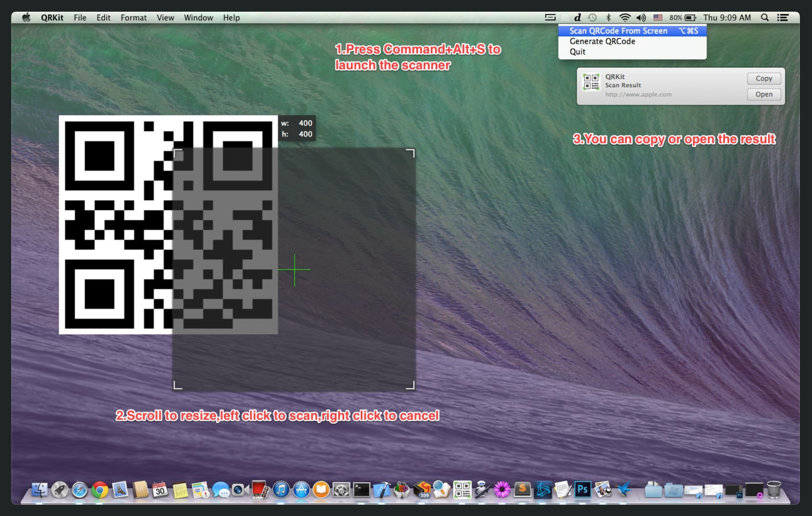Image resolution: width=812 pixels, height=516 pixels.
Task: Open the View menu
Action: coord(165,17)
